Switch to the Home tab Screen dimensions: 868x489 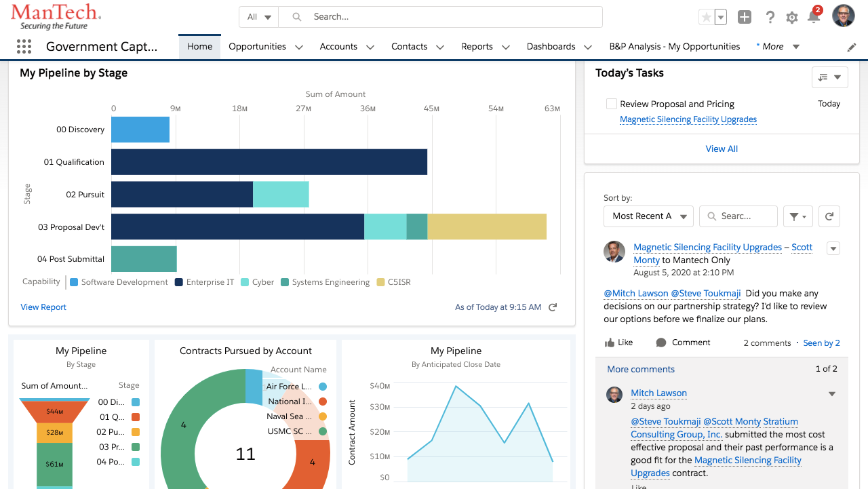pos(199,47)
